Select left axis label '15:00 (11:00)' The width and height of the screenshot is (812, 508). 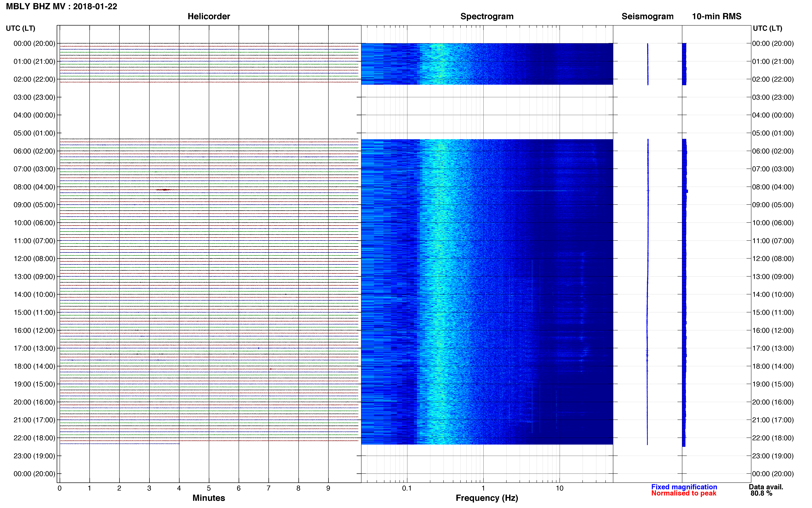[x=34, y=312]
